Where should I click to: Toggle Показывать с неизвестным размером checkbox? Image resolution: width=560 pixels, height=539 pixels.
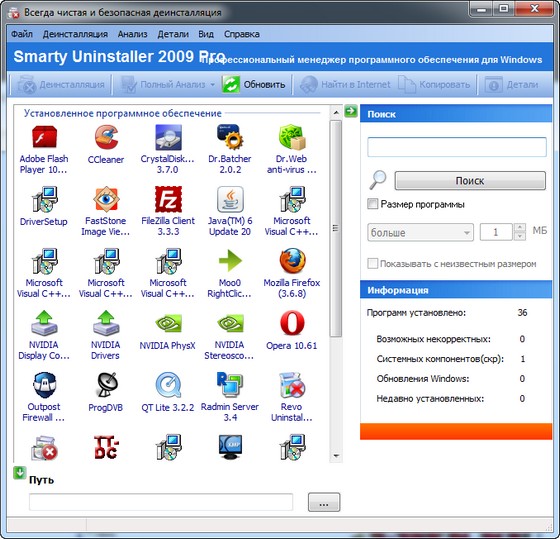point(372,264)
